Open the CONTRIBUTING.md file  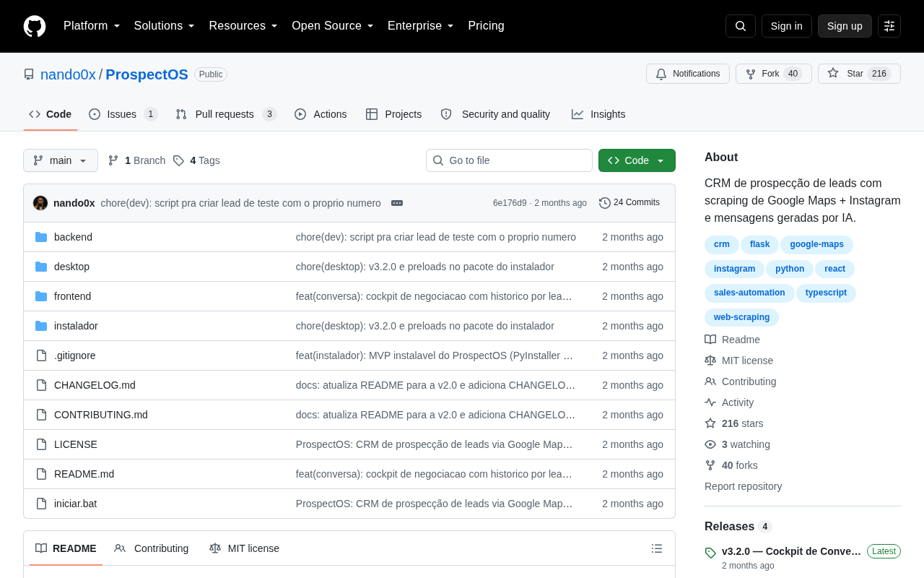point(101,415)
